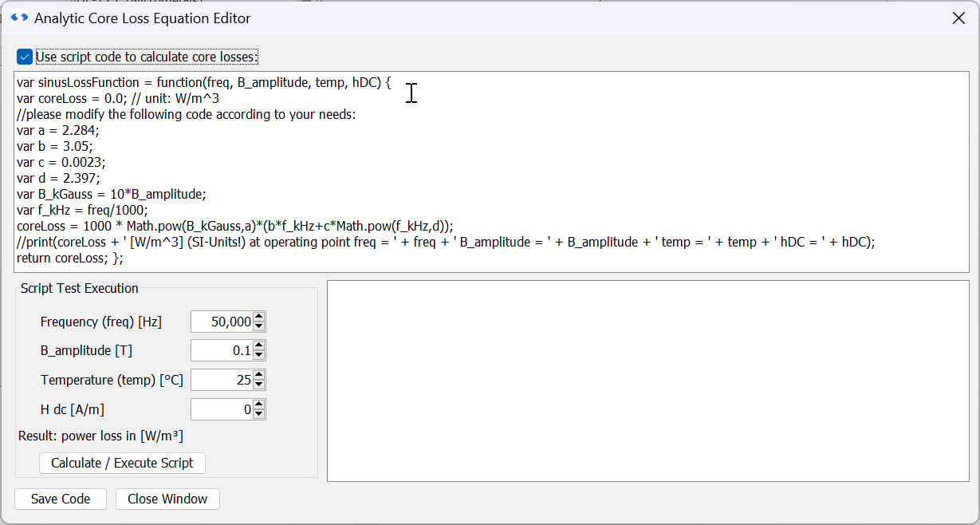Decrement the H dc value with its down arrow

pyautogui.click(x=260, y=413)
